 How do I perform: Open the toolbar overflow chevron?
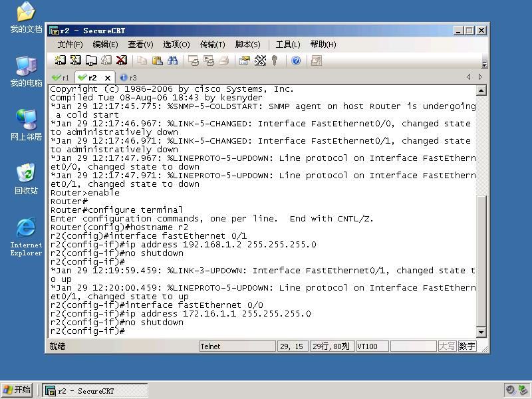[485, 65]
